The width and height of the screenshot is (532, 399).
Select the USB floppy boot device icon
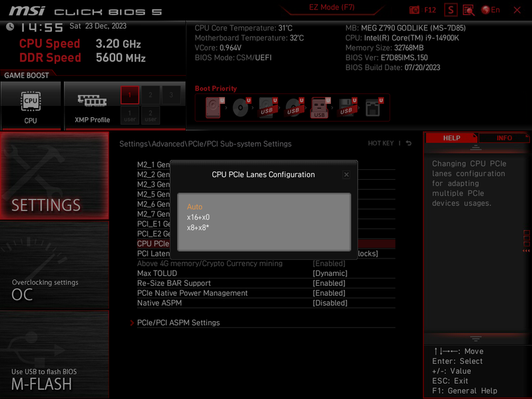click(x=347, y=107)
